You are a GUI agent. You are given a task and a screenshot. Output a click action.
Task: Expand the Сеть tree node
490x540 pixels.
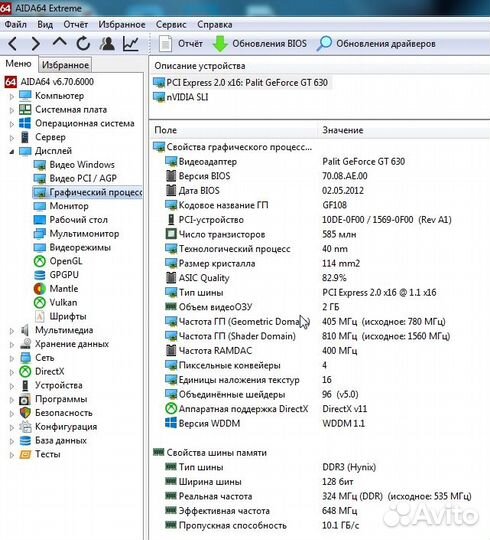[12, 358]
